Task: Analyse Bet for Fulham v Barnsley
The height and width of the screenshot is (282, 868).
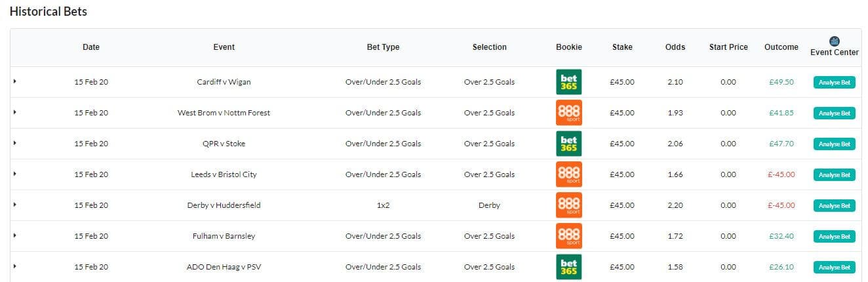Action: (835, 237)
